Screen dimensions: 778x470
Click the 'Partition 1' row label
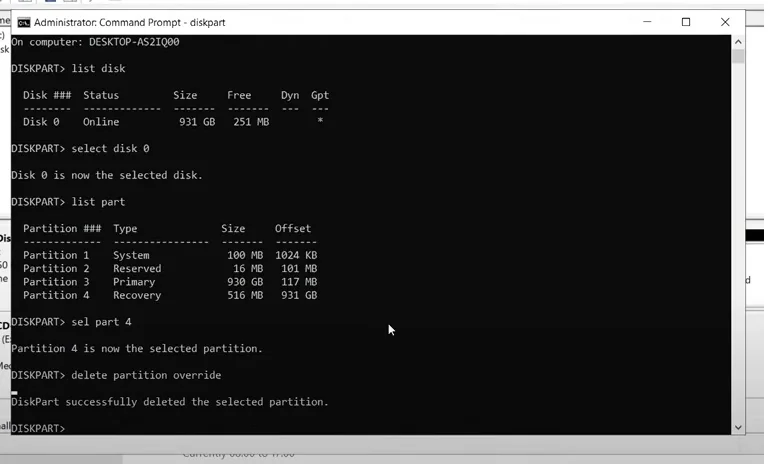[x=56, y=256]
